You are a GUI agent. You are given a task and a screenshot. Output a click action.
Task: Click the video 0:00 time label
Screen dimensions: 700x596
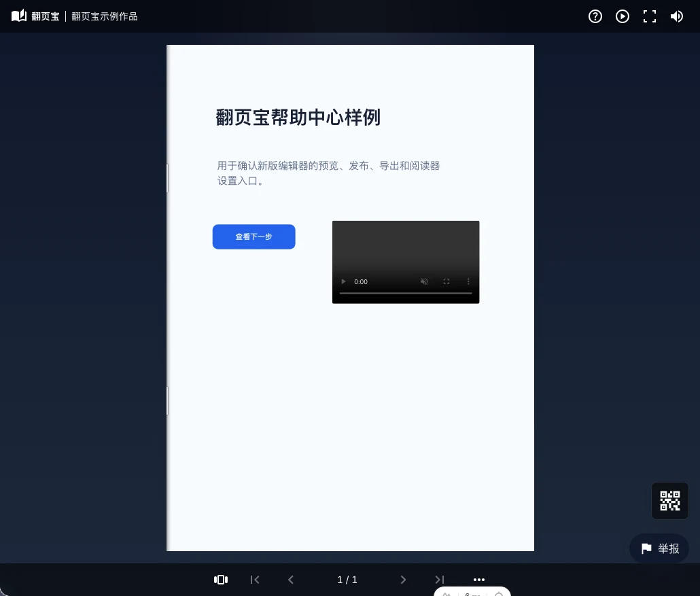coord(361,282)
